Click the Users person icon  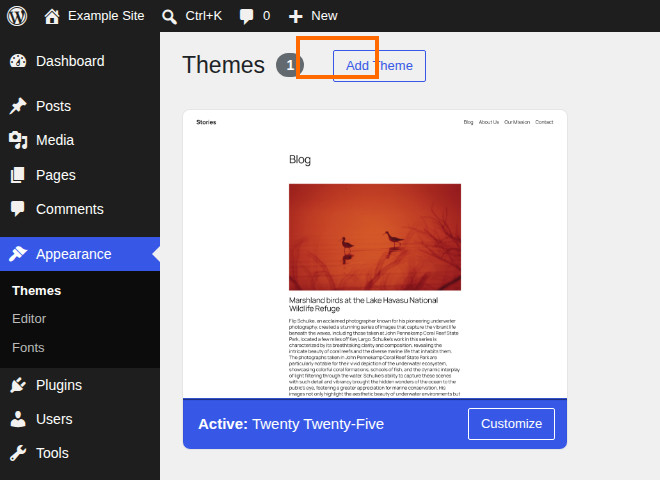tap(18, 419)
